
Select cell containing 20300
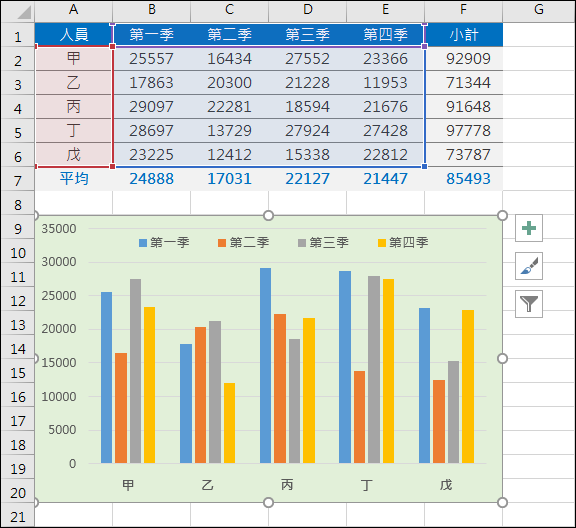pyautogui.click(x=230, y=83)
